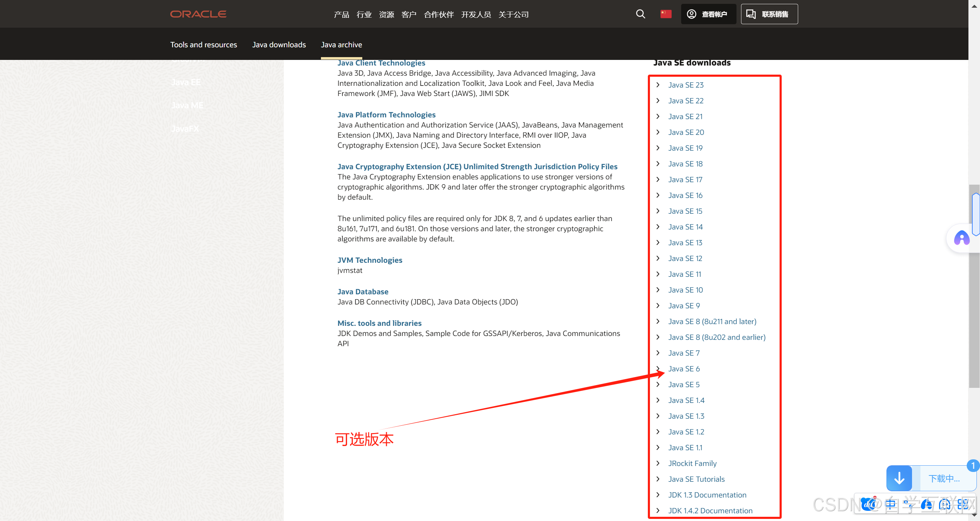Open Misc. tools and libraries link
Image resolution: width=980 pixels, height=521 pixels.
tap(379, 323)
